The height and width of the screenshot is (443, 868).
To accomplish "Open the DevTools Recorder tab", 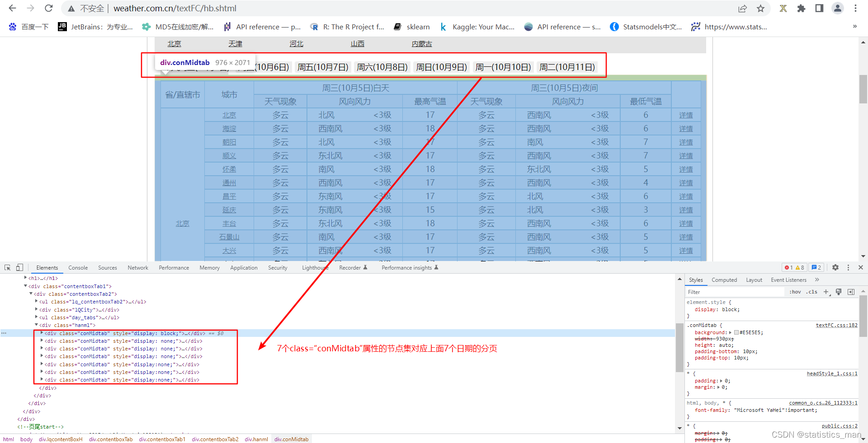I will click(x=353, y=268).
